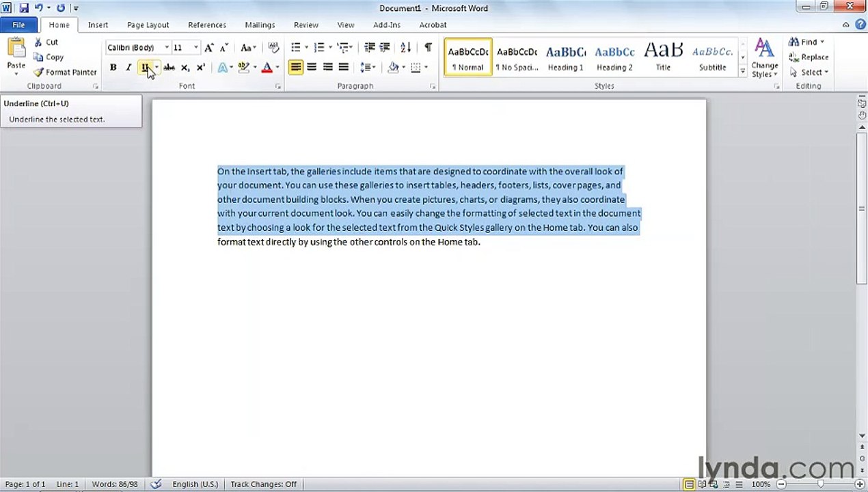Apply red font color
868x492 pixels.
(x=267, y=68)
